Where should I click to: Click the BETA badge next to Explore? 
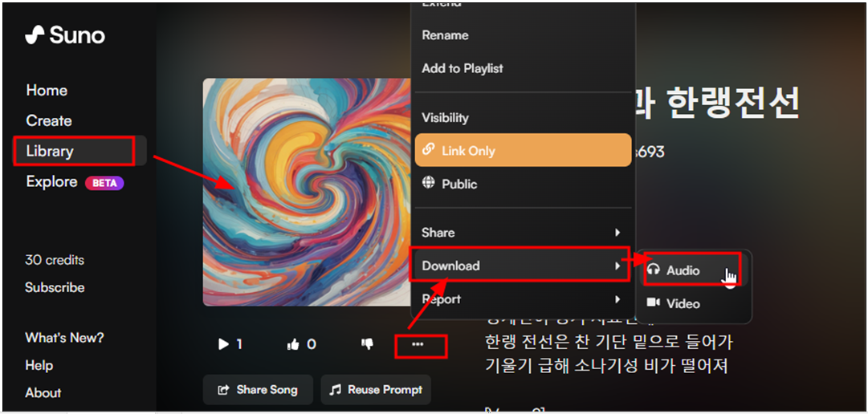(x=104, y=183)
